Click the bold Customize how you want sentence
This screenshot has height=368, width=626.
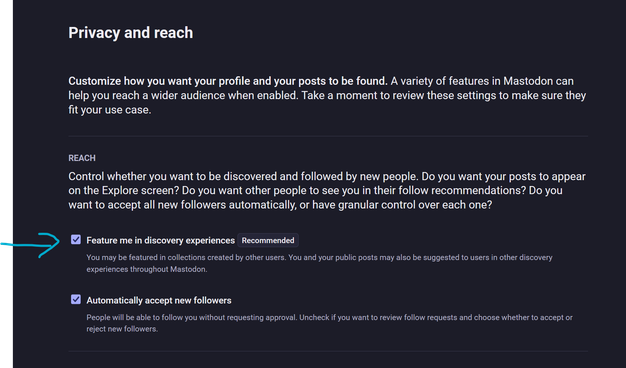228,81
